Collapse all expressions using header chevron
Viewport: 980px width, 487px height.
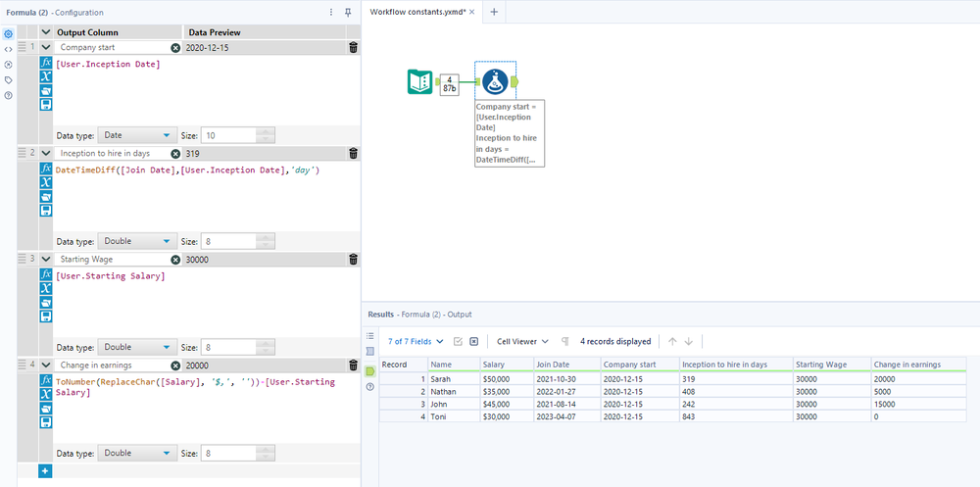point(46,32)
